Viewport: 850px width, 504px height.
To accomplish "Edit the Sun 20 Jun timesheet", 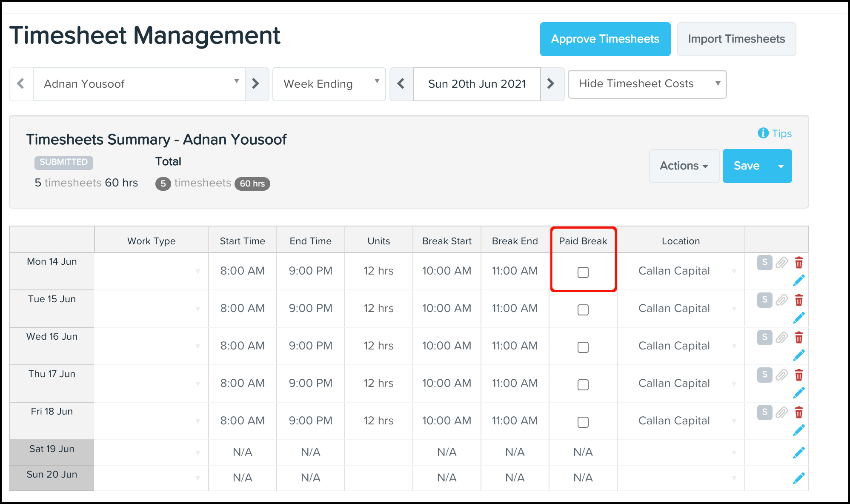I will tap(799, 478).
